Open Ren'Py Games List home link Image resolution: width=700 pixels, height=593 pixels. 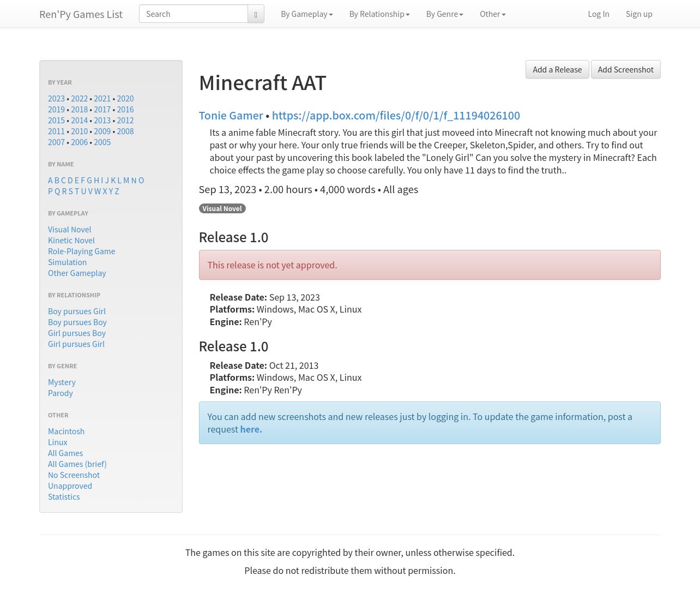coord(81,14)
